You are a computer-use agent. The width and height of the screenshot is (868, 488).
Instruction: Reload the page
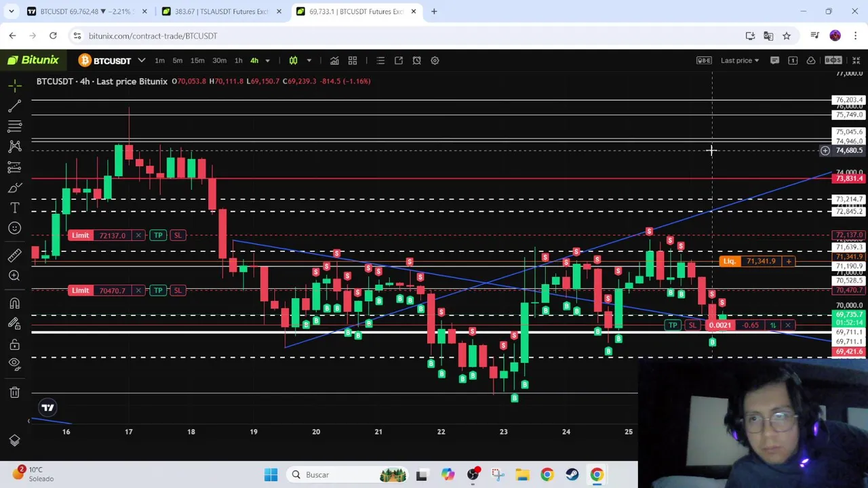tap(53, 36)
